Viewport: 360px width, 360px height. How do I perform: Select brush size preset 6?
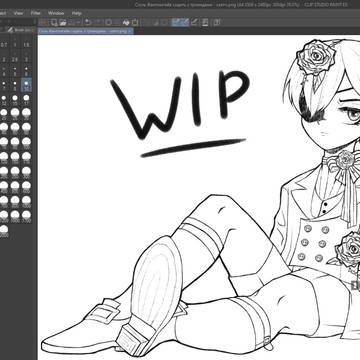(26, 71)
